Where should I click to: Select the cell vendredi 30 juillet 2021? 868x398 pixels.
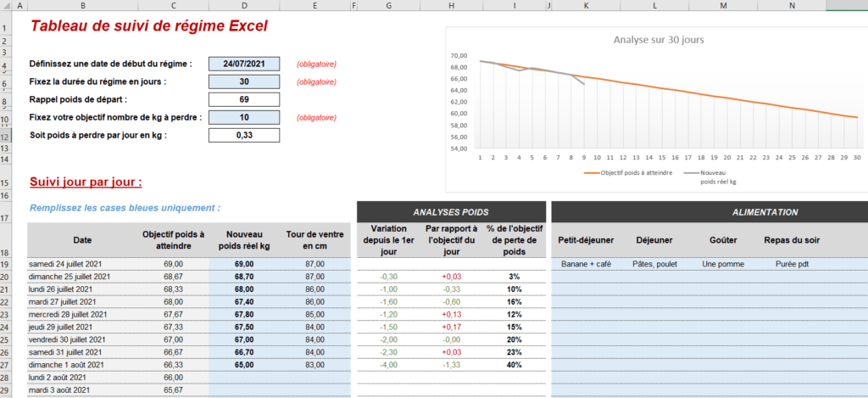pyautogui.click(x=82, y=339)
